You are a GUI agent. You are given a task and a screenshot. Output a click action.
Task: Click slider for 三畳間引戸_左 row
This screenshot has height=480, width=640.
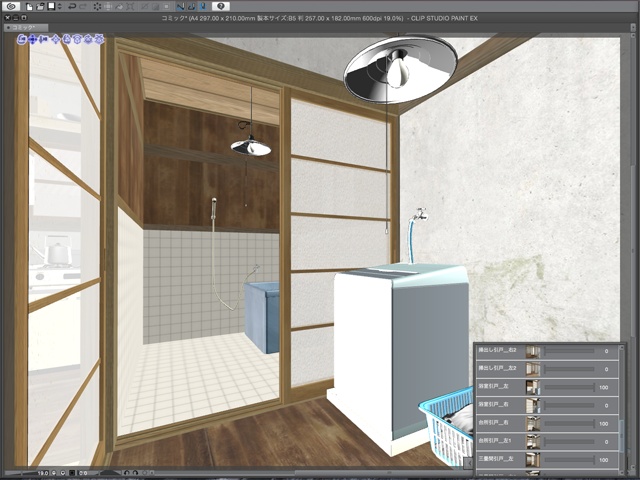click(569, 460)
